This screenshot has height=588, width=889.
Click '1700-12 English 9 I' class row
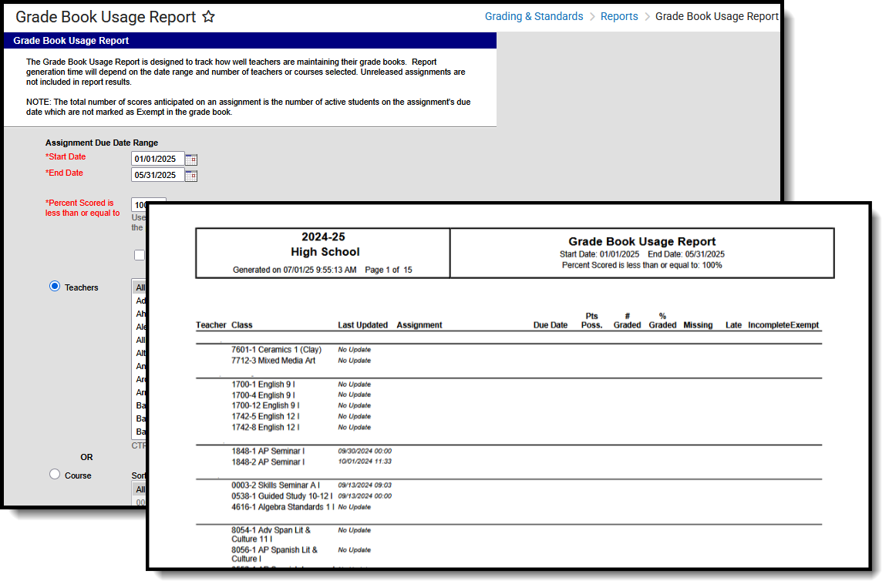[265, 405]
